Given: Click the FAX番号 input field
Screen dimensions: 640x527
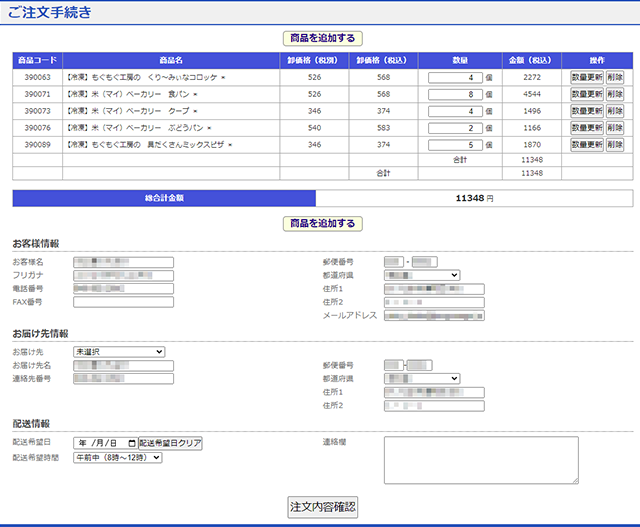Looking at the screenshot, I should [x=123, y=302].
